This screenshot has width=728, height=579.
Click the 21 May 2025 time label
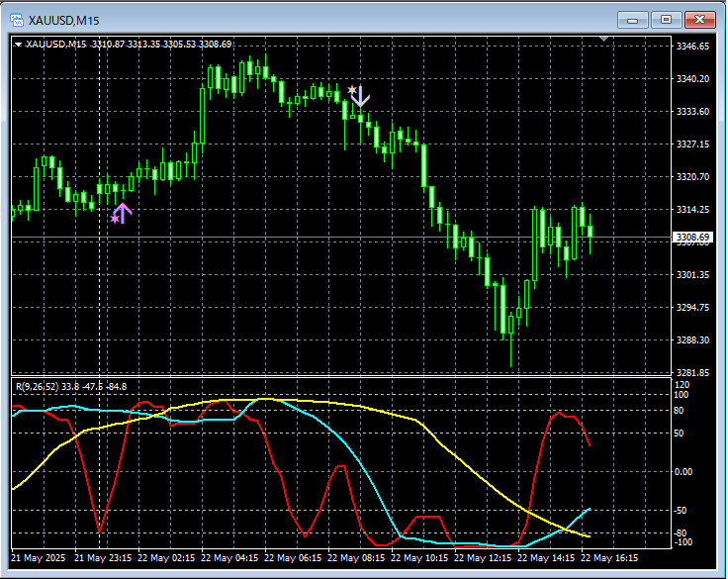point(38,557)
